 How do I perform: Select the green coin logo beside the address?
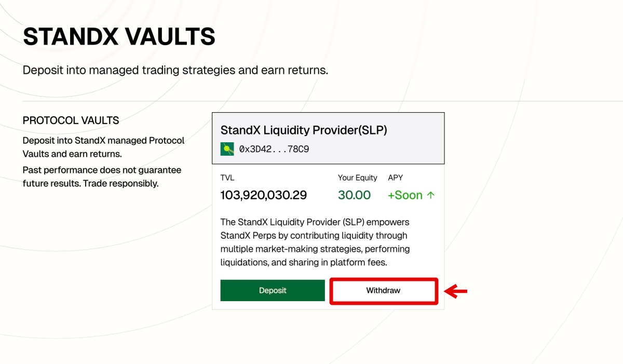(227, 150)
